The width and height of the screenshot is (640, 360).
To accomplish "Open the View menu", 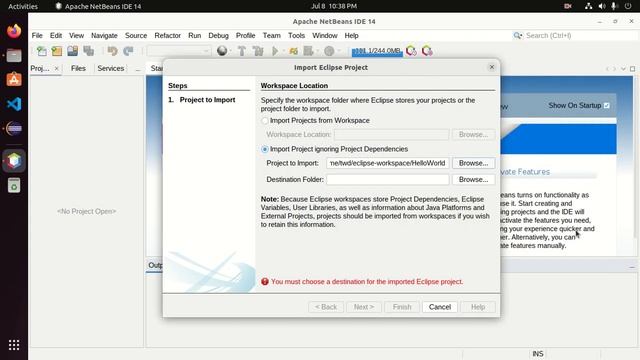I will point(76,36).
